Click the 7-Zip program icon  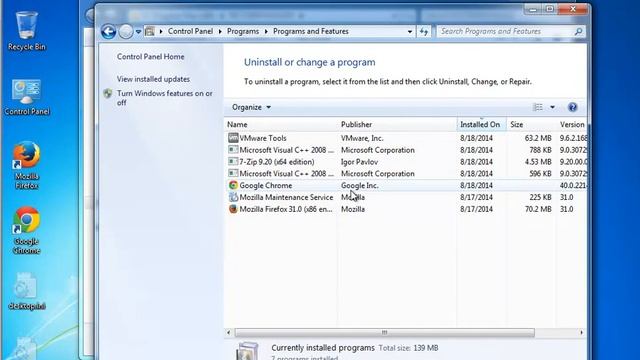(x=233, y=162)
